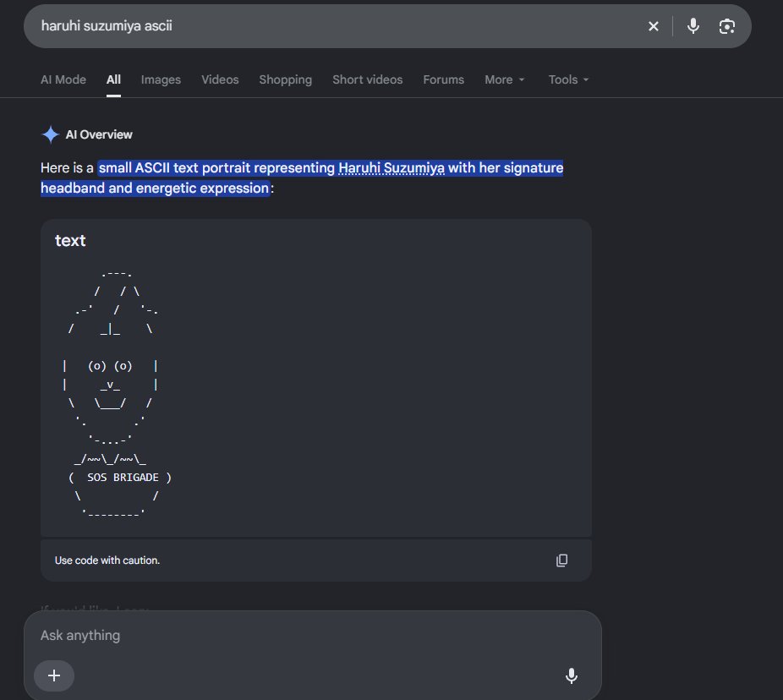Click the 'text' code block label
This screenshot has width=783, height=700.
(70, 241)
